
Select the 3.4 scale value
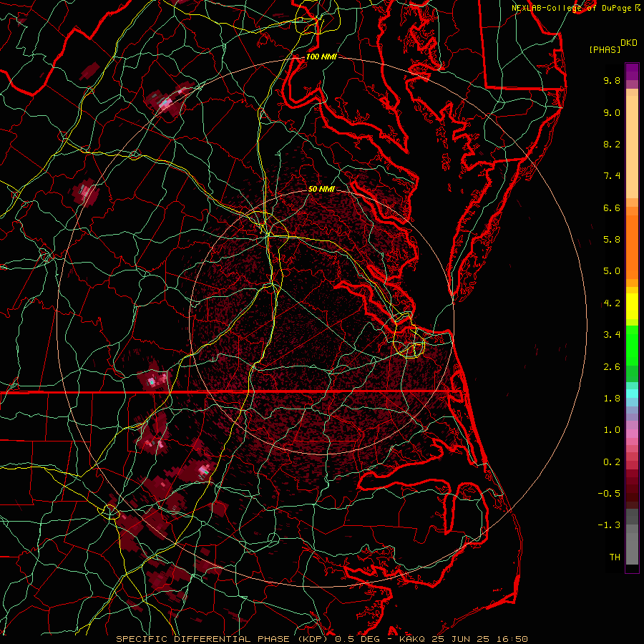(612, 335)
